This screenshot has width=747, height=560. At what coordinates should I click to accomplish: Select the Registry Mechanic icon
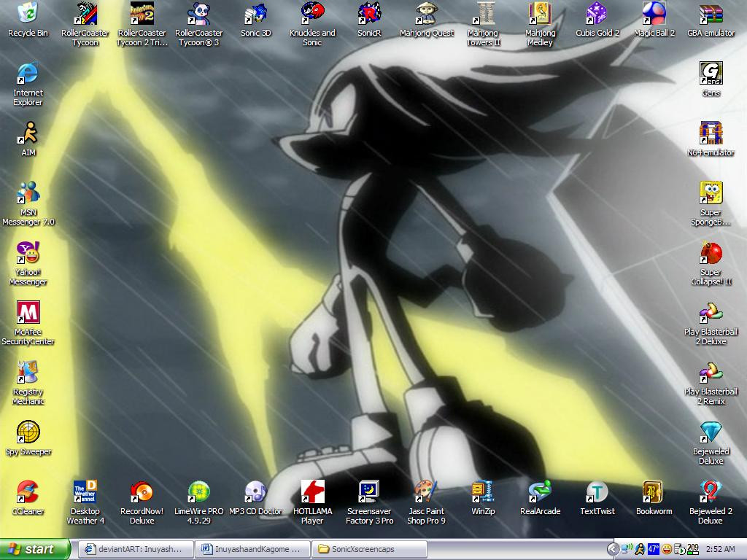[x=28, y=373]
